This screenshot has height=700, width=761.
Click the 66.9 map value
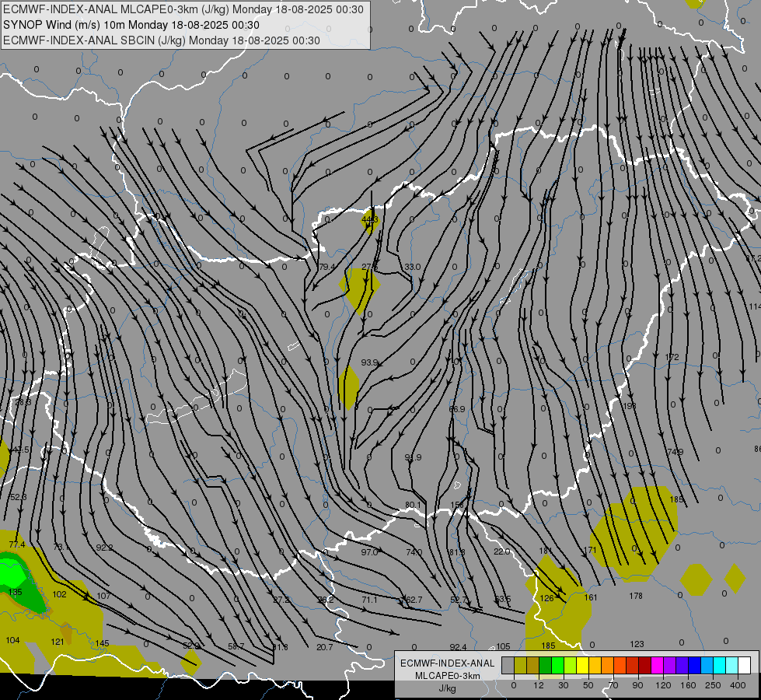click(457, 409)
